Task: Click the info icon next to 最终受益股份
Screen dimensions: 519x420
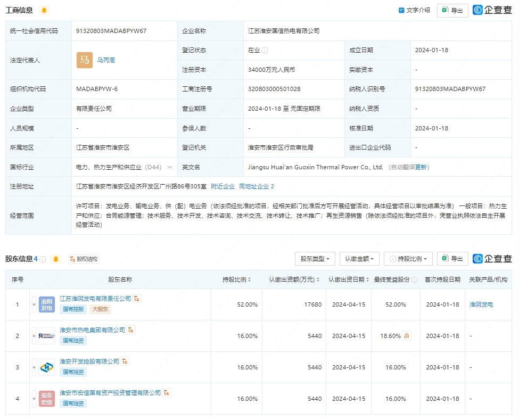Action: click(x=414, y=279)
